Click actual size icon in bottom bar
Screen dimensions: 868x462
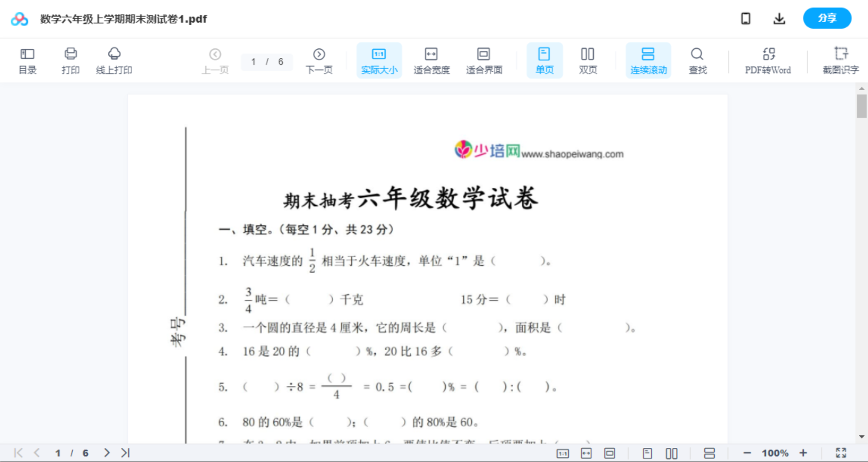click(563, 453)
